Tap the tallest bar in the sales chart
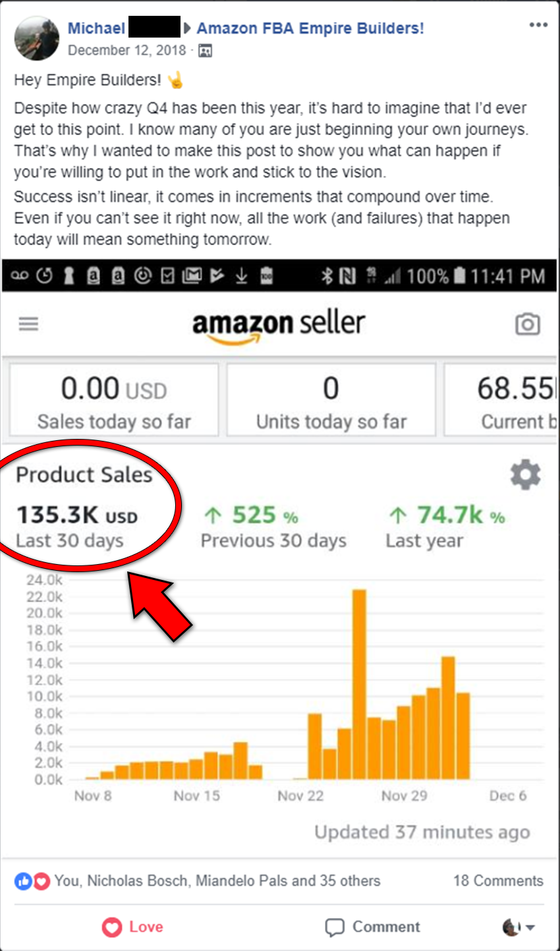Screen dimensions: 560x951 (359, 684)
